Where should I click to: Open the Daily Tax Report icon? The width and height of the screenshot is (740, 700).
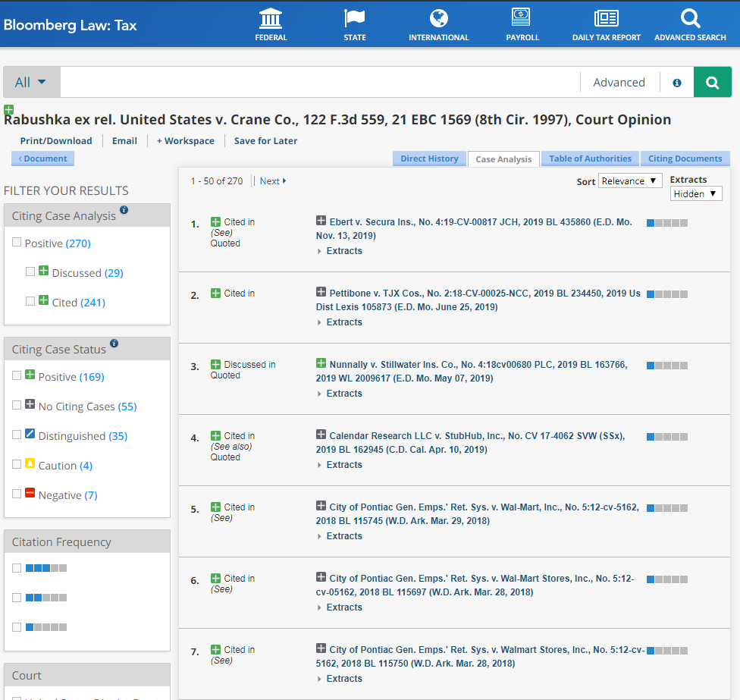[x=606, y=18]
